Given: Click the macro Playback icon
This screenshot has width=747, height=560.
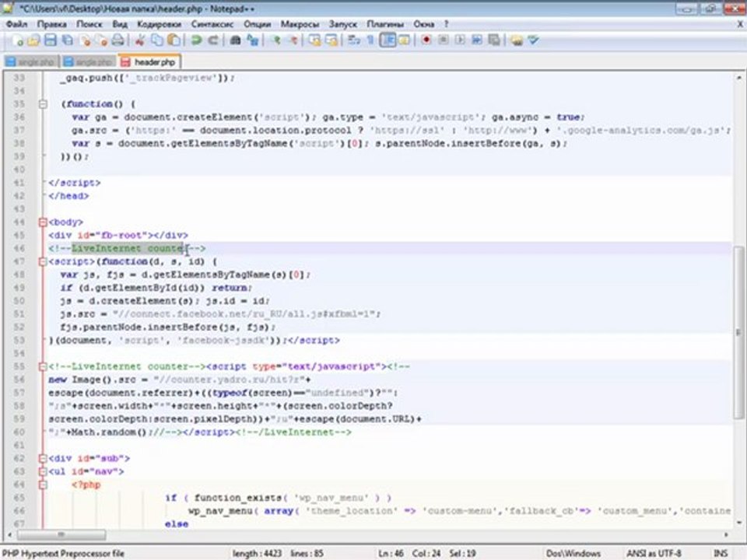Looking at the screenshot, I should [460, 40].
